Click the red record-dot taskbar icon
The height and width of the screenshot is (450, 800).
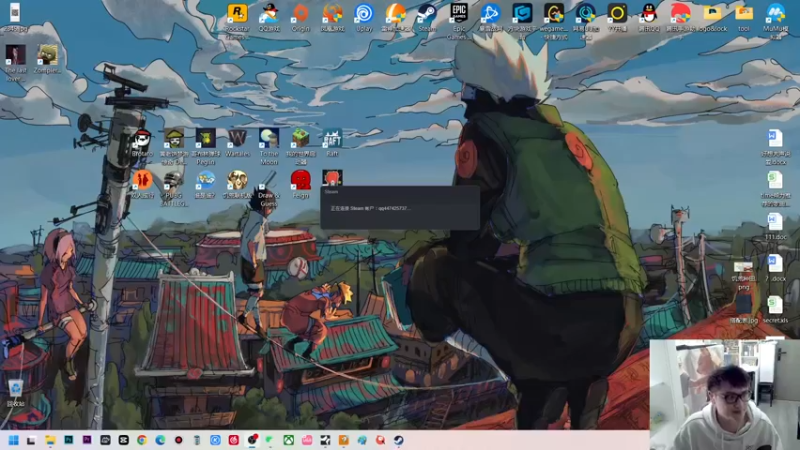(179, 440)
